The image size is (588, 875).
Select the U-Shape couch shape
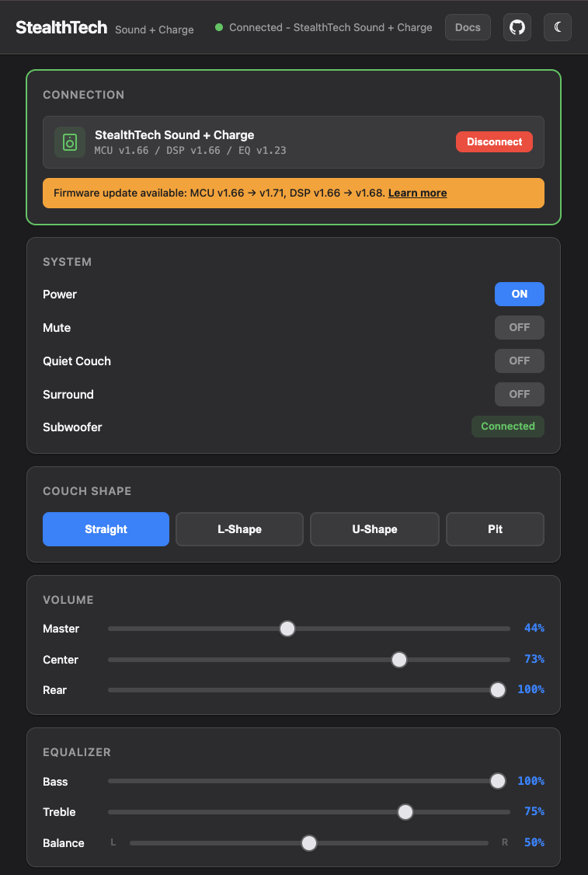click(x=374, y=529)
